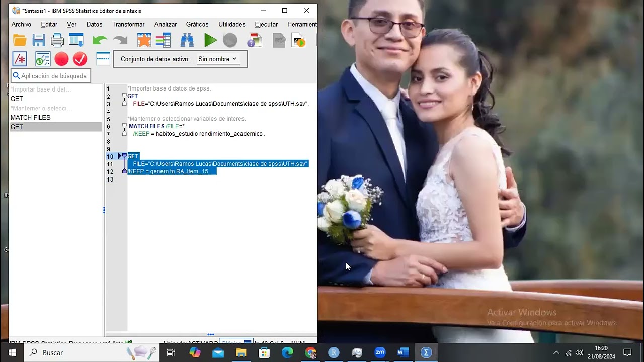Open the Editar menu
The image size is (644, 362).
point(49,24)
